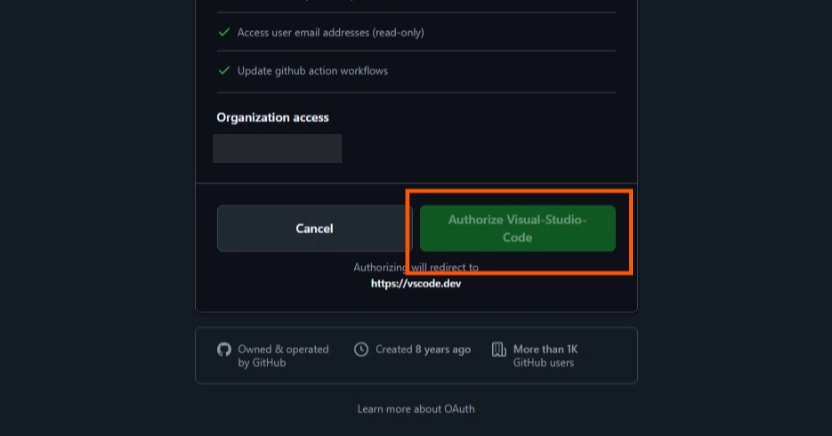Click the GitHub logo beside Owned & operated

(224, 350)
